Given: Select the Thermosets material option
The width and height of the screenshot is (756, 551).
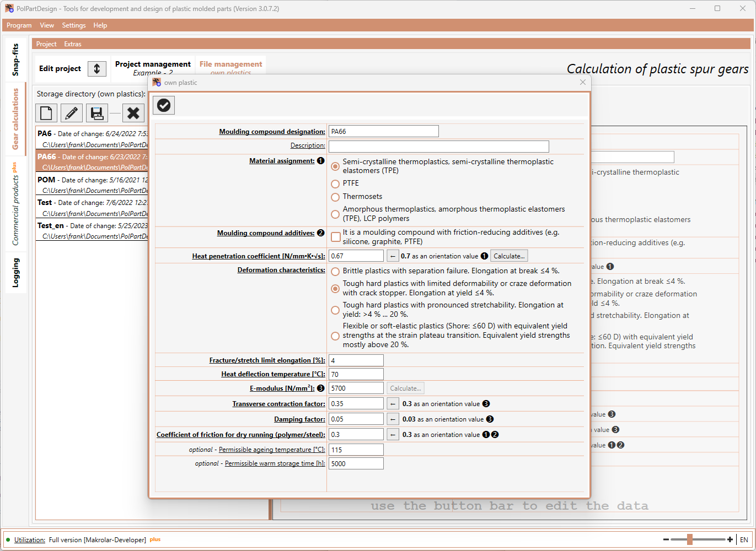Looking at the screenshot, I should 335,197.
